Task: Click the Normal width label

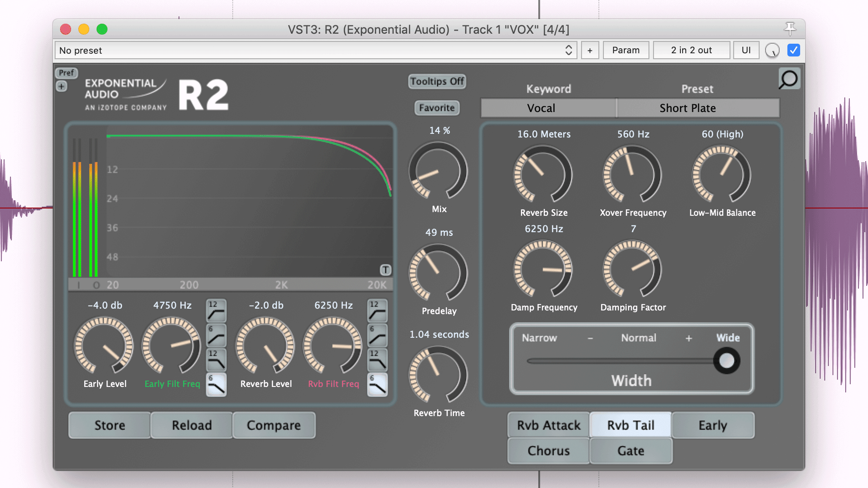Action: pyautogui.click(x=639, y=338)
